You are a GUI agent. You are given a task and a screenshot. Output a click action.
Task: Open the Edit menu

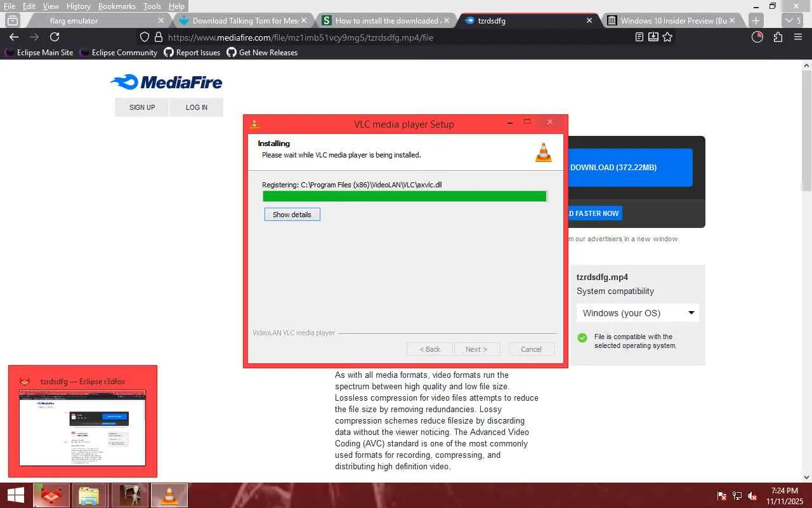click(29, 6)
